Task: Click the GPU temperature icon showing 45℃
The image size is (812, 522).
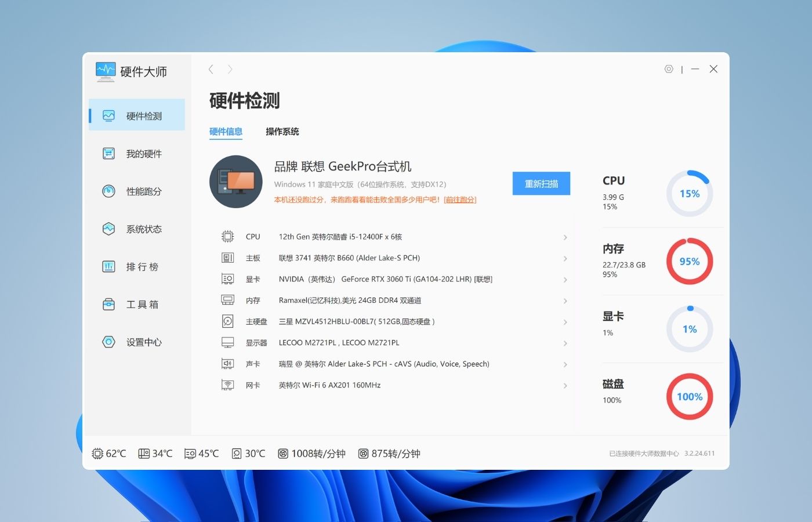Action: [x=190, y=454]
